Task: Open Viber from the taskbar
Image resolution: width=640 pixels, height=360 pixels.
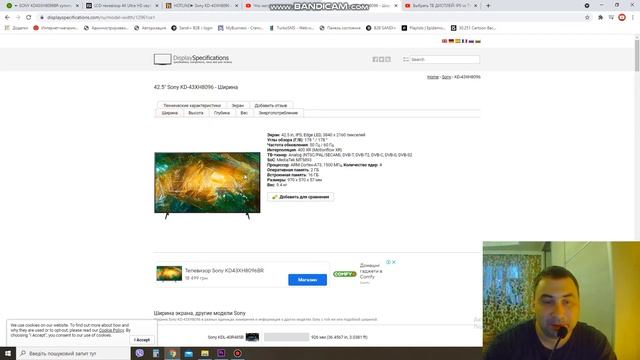Action: pos(140,353)
